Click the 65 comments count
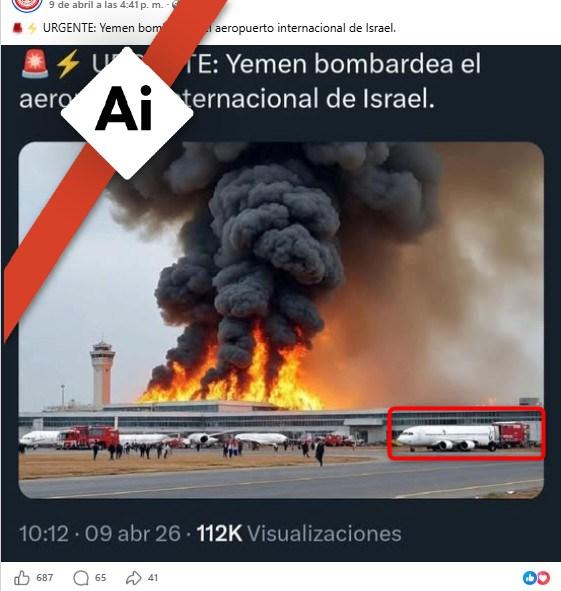Viewport: 561px width, 591px height. coord(100,577)
